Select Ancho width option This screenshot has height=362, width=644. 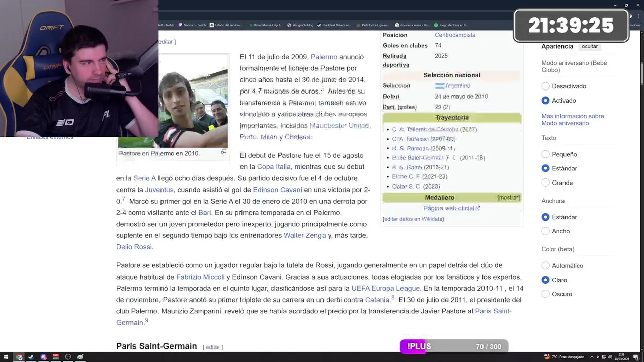pyautogui.click(x=545, y=231)
